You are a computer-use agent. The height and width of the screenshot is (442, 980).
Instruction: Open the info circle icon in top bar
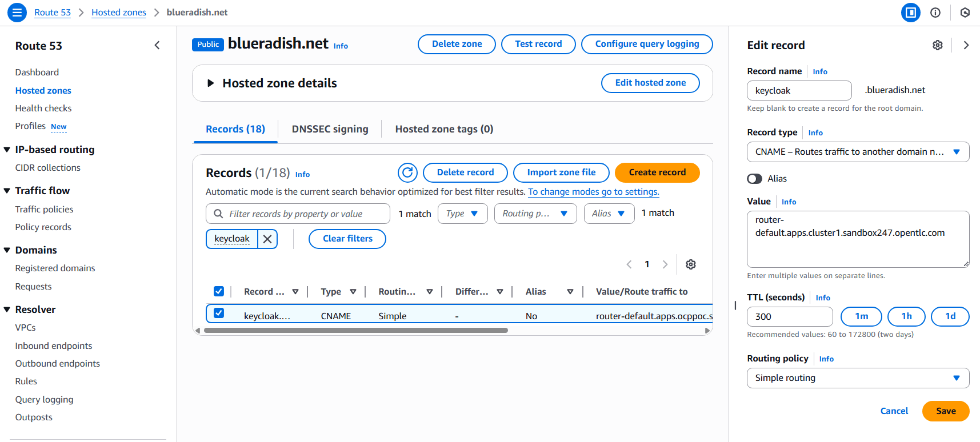pos(935,13)
